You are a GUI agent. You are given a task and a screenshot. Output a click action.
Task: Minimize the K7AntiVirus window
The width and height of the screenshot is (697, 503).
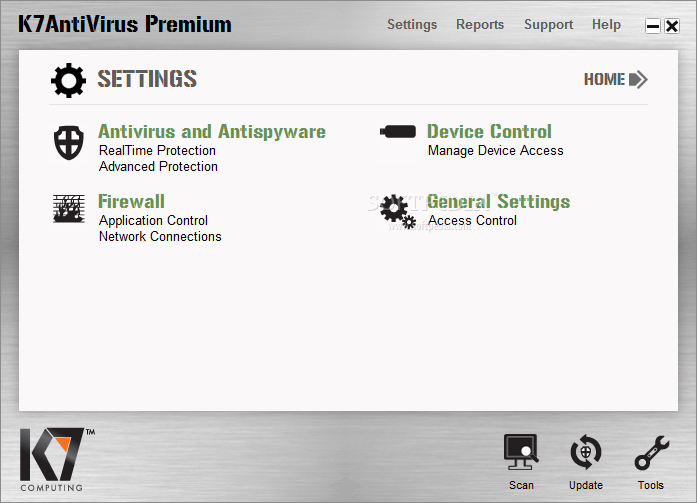click(x=653, y=26)
